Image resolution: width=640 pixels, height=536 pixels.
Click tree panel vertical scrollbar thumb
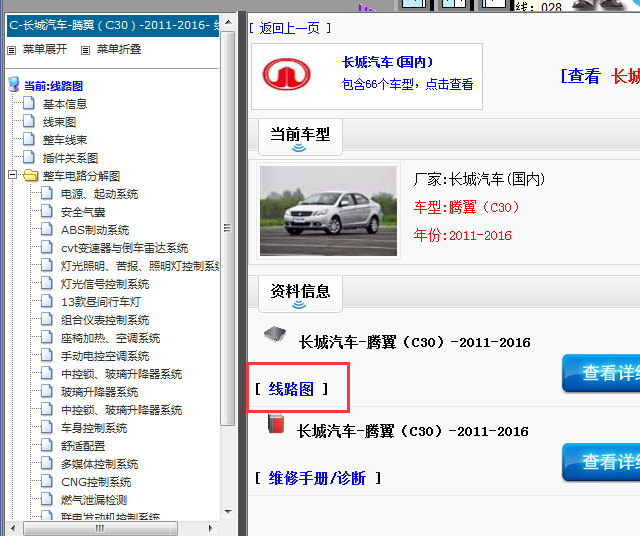click(x=228, y=228)
